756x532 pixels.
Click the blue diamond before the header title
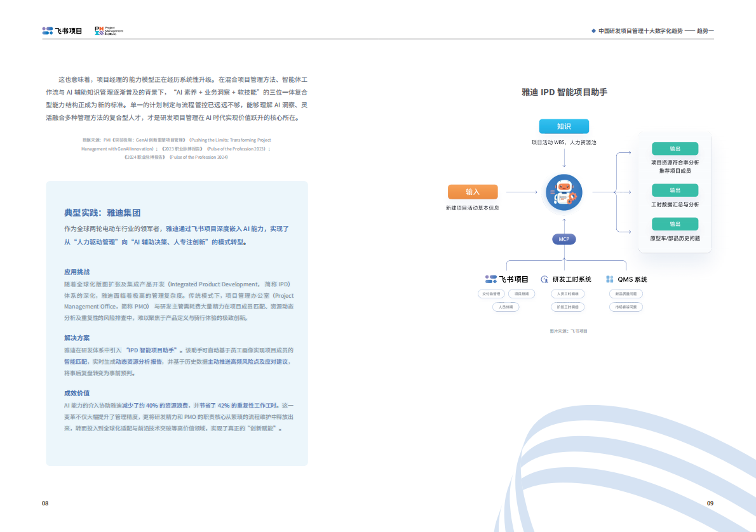pos(593,31)
